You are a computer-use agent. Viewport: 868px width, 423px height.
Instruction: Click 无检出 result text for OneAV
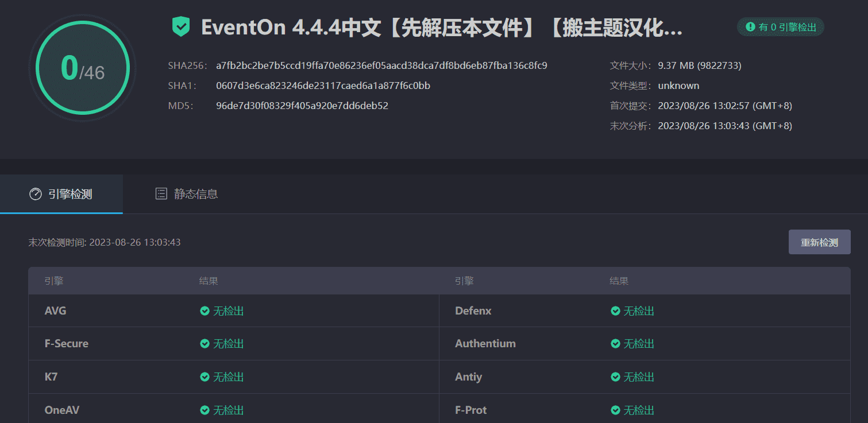pos(229,410)
